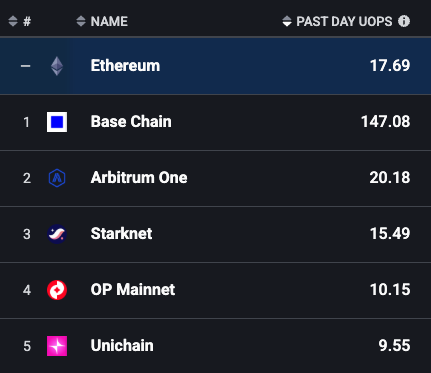
Task: Click the Base Chain blue square icon
Action: click(57, 122)
